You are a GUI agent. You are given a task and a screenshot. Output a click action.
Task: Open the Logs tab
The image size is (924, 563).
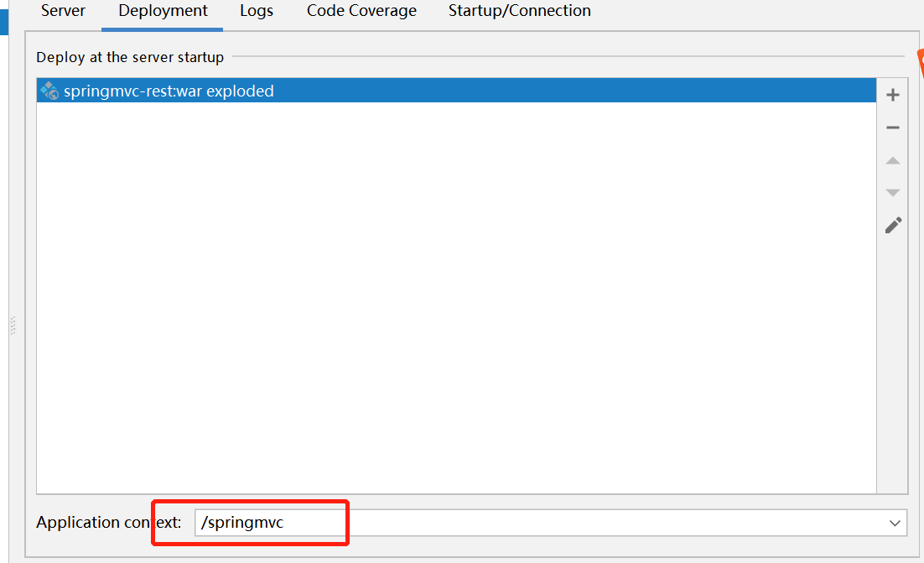(257, 11)
